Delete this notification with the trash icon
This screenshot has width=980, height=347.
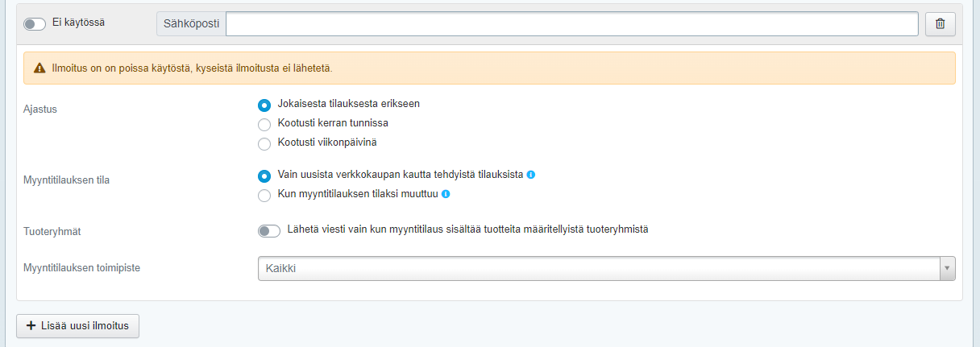(x=940, y=24)
